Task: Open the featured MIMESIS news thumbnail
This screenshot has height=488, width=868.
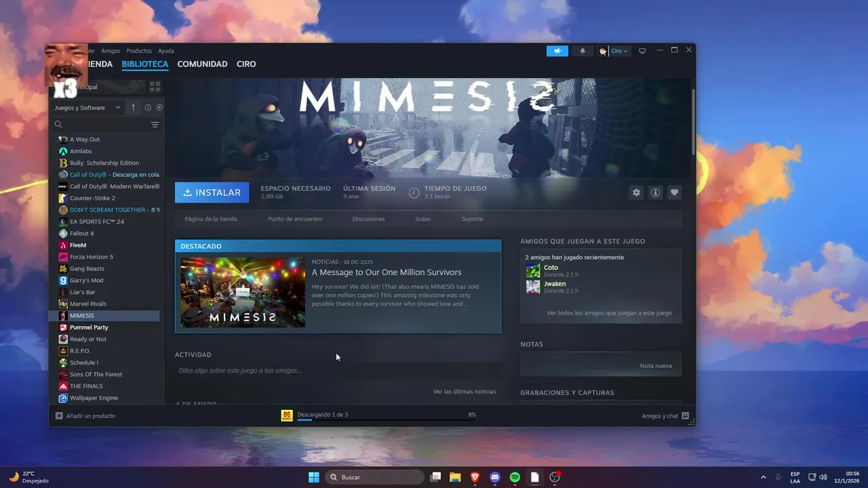Action: tap(243, 292)
